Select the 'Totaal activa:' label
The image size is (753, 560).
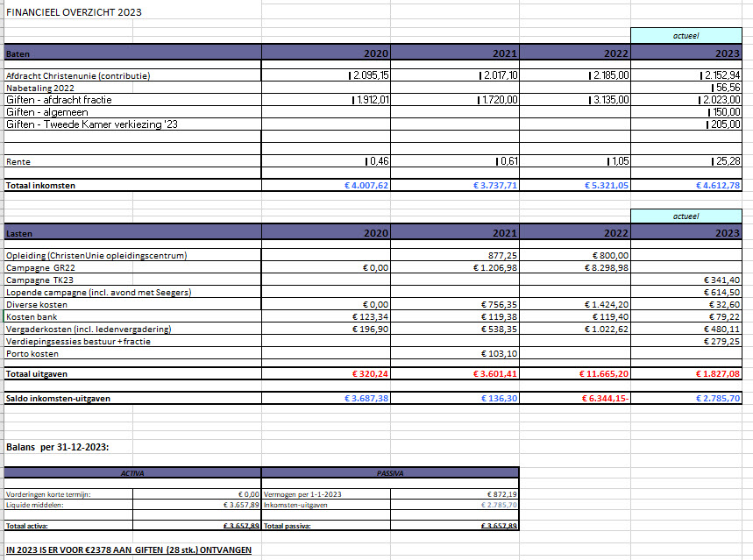(27, 527)
